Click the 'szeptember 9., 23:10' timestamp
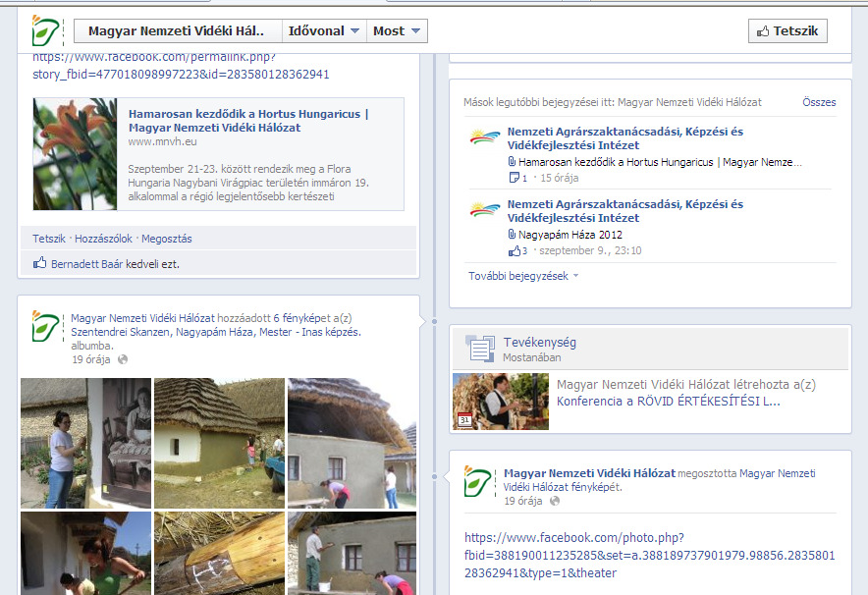Screen dimensions: 868x595 [591, 250]
